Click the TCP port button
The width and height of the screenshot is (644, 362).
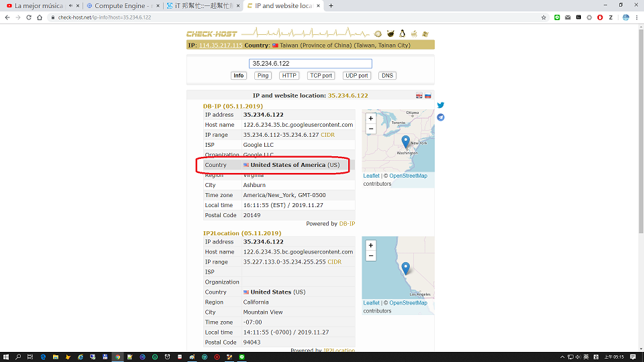click(x=321, y=76)
